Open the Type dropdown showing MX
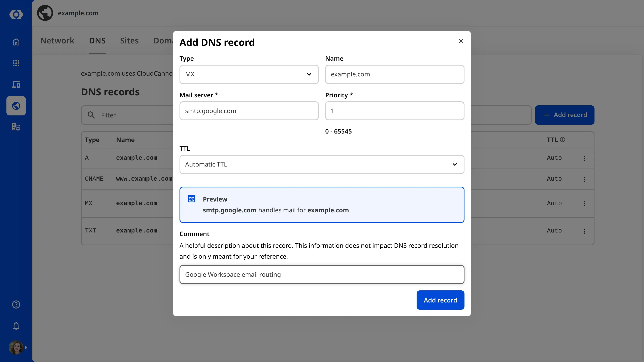This screenshot has width=644, height=362. click(x=249, y=74)
